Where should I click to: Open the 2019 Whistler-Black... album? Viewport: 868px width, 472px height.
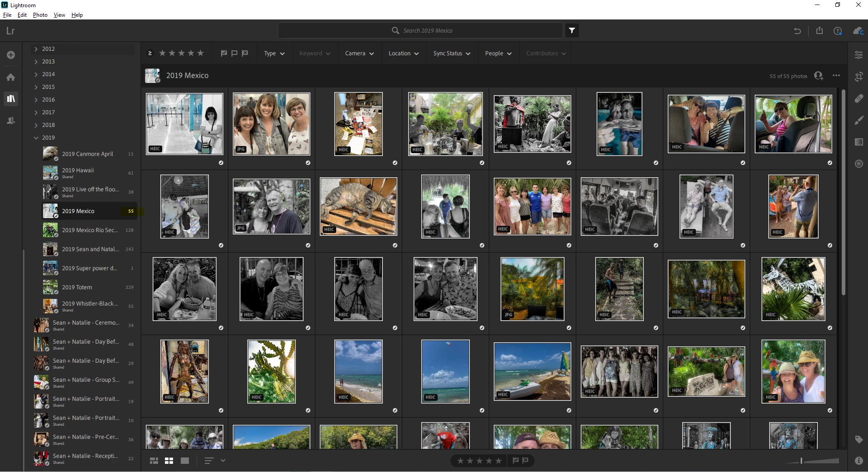(x=89, y=307)
